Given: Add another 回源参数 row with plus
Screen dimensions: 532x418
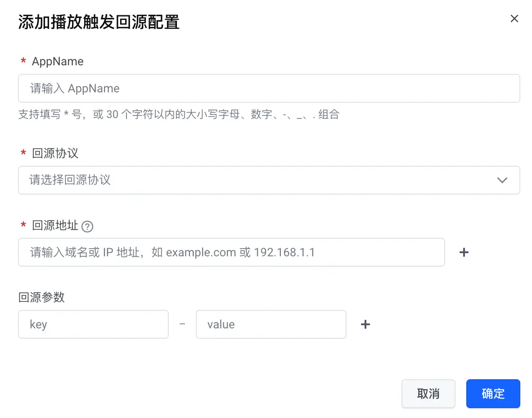Looking at the screenshot, I should pyautogui.click(x=365, y=324).
